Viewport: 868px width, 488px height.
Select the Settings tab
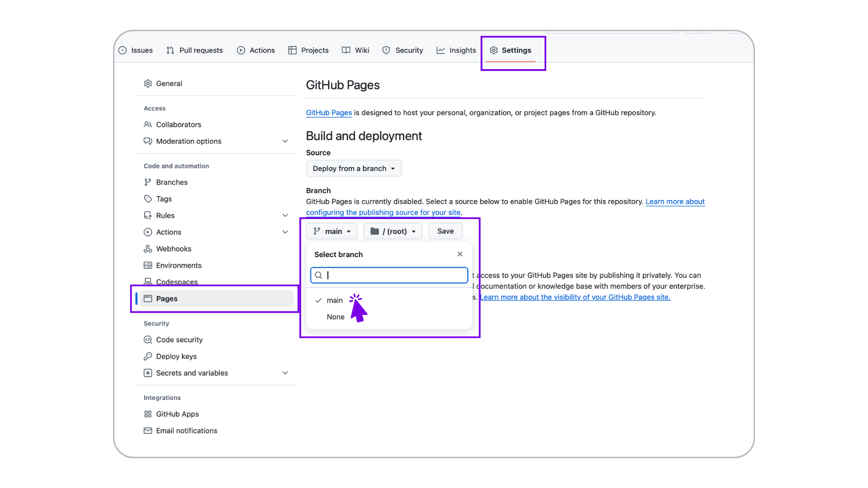point(510,50)
